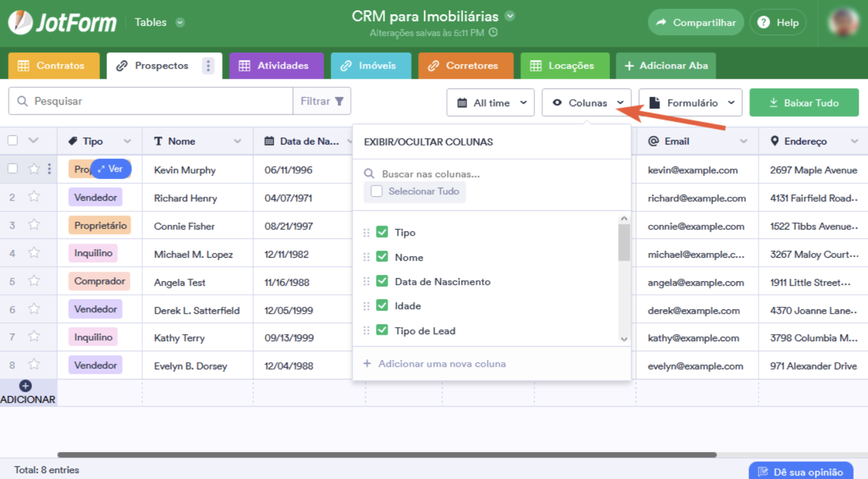Image resolution: width=868 pixels, height=479 pixels.
Task: Check the Selecionar Tudo checkbox
Action: tap(377, 191)
